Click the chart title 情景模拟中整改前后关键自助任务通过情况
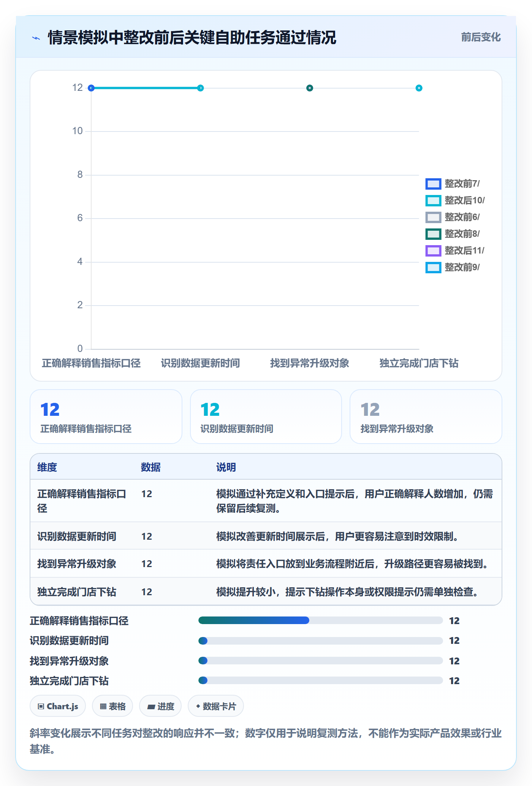Viewport: 532px width, 786px height. tap(192, 38)
